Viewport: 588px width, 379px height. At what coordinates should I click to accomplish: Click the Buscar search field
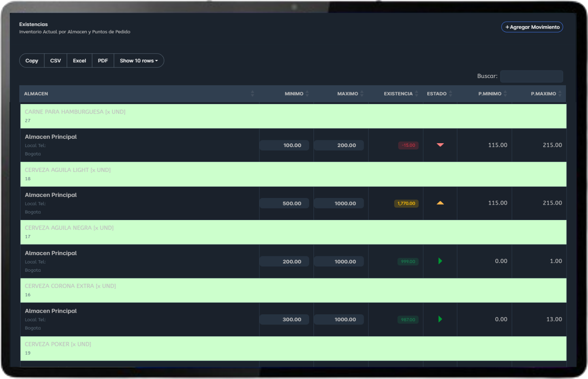532,76
